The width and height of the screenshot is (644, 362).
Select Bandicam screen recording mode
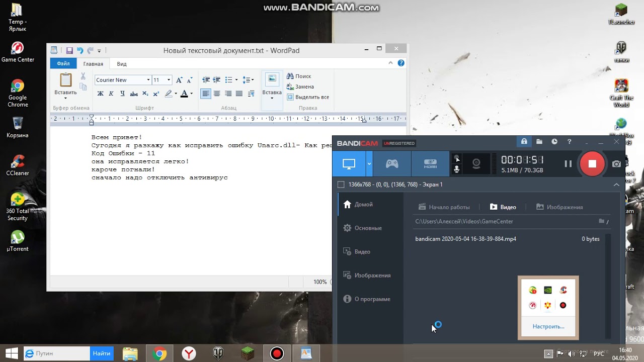(x=349, y=163)
